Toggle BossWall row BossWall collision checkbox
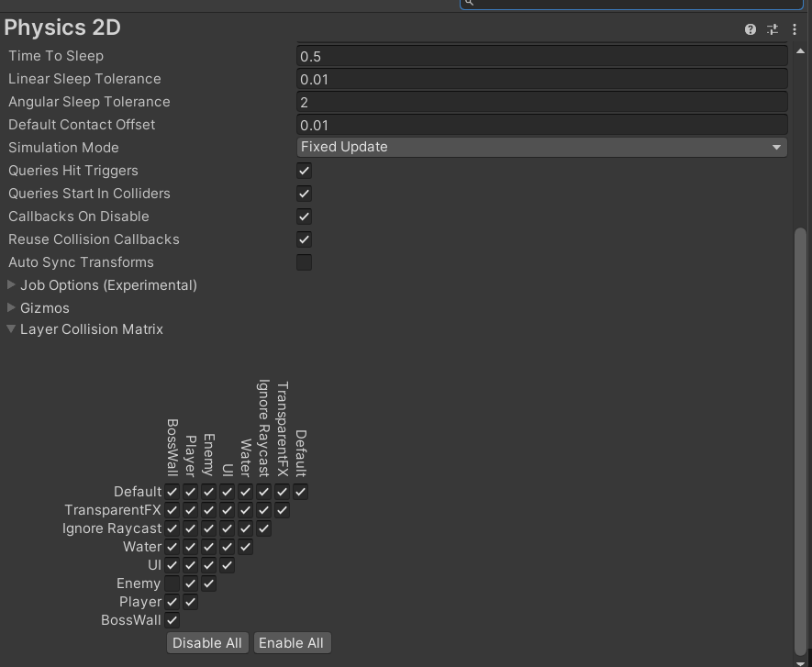This screenshot has width=812, height=667. click(x=172, y=620)
